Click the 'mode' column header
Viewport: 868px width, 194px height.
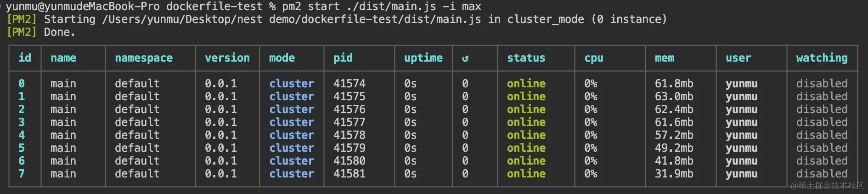pyautogui.click(x=282, y=58)
